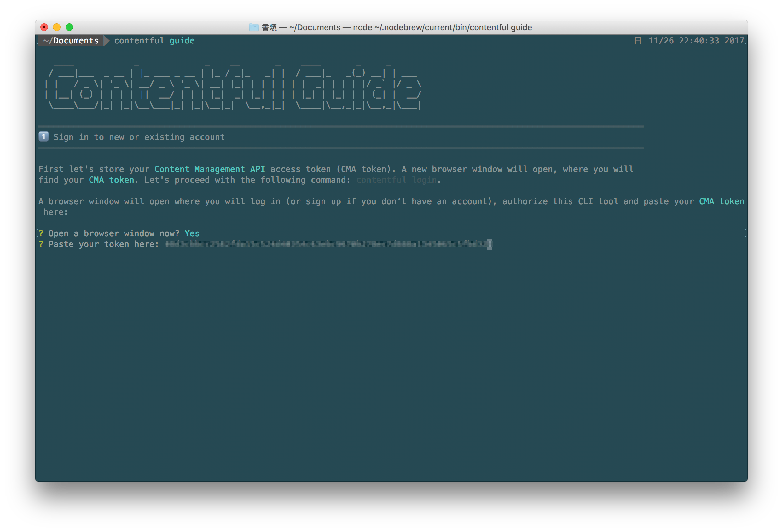Click the window title showing contentful guide

[396, 27]
